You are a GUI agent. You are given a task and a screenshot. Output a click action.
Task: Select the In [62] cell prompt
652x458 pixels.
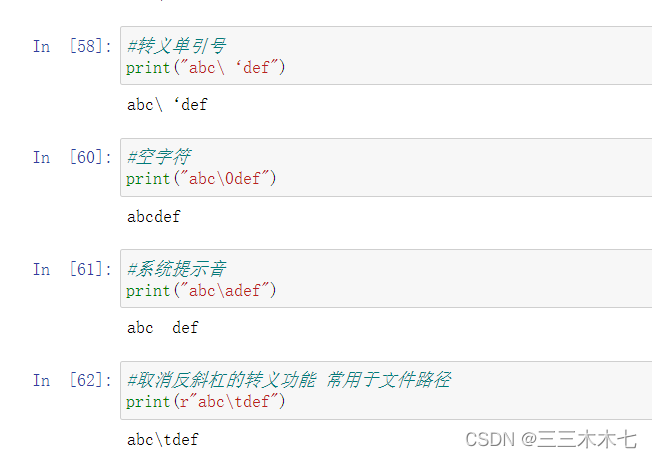click(x=71, y=380)
